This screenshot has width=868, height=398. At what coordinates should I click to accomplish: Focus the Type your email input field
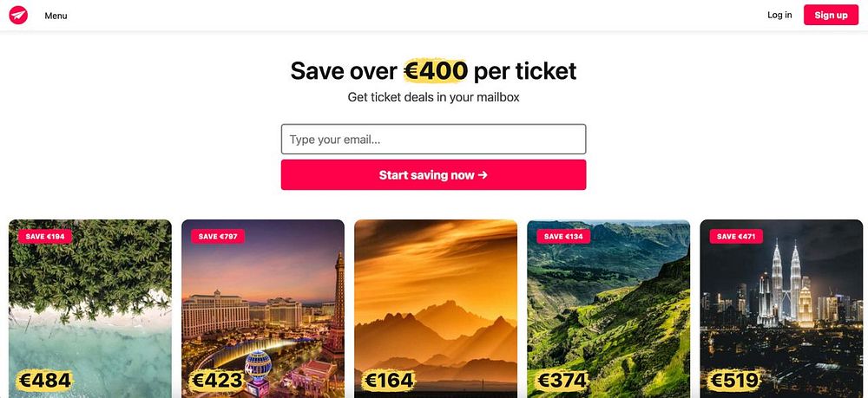tap(433, 140)
